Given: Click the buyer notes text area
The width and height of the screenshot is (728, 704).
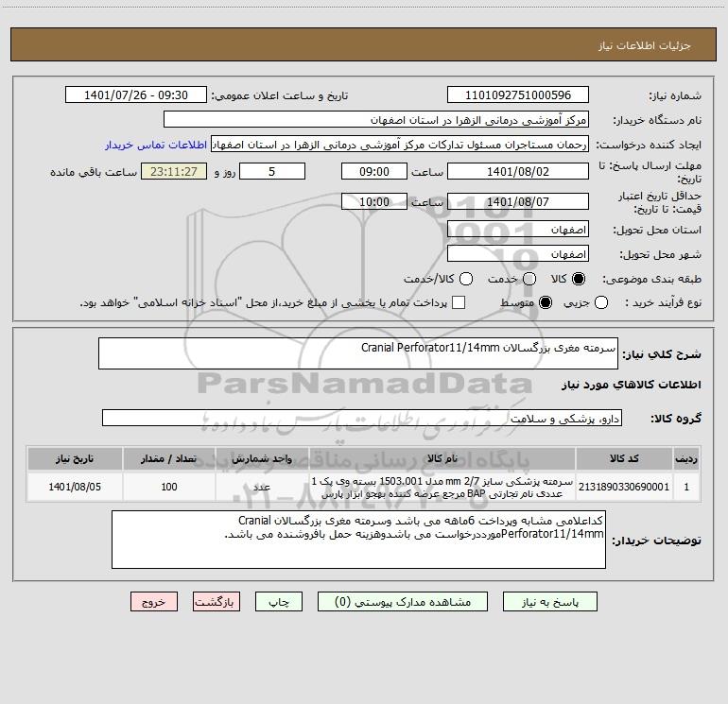Looking at the screenshot, I should pos(358,540).
